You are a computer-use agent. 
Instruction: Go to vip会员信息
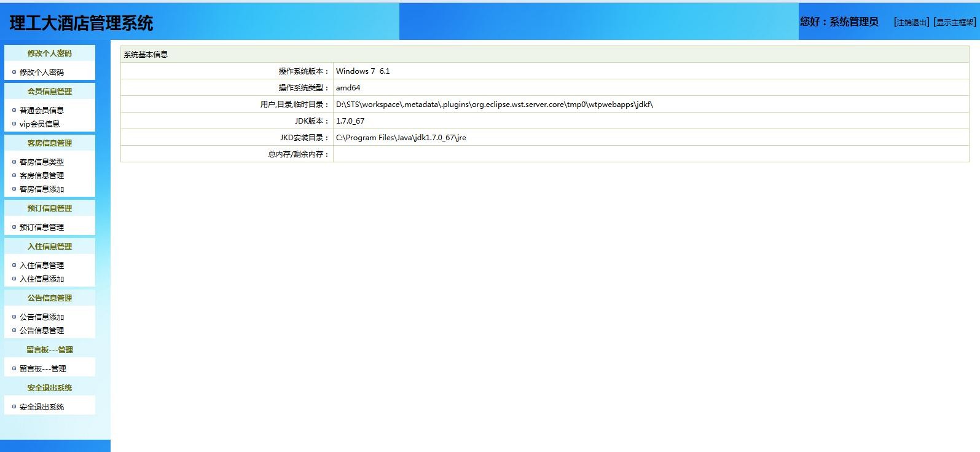pos(39,124)
